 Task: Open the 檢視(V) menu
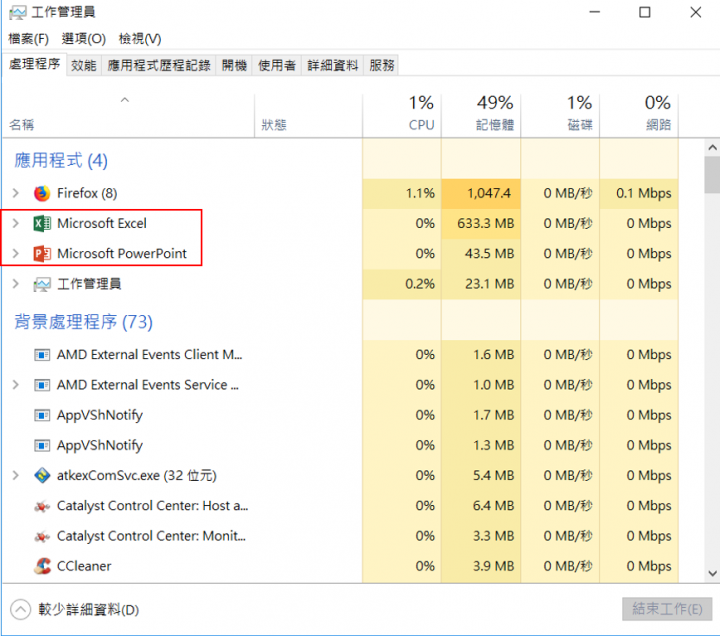[x=140, y=39]
